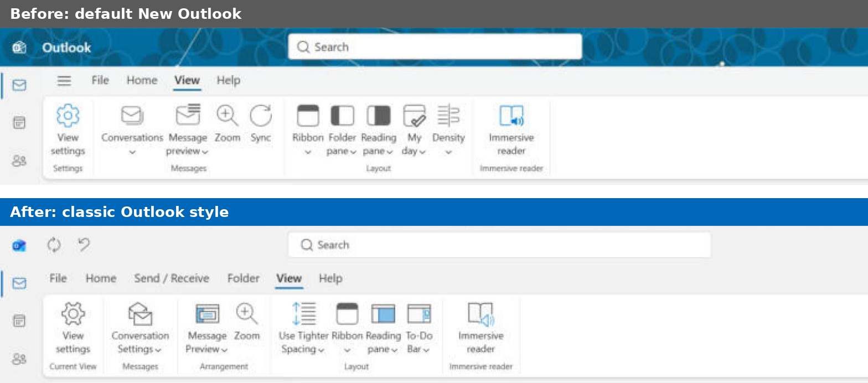Open File tab in Before view

pos(100,80)
